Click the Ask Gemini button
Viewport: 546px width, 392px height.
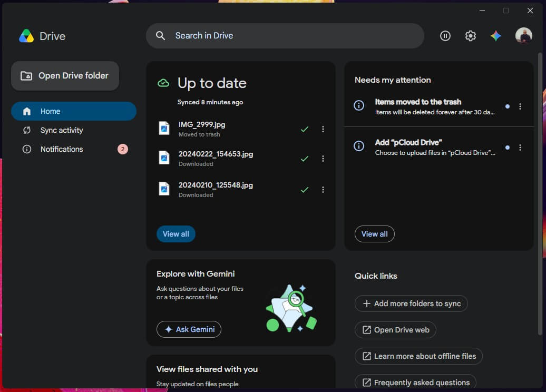point(189,329)
